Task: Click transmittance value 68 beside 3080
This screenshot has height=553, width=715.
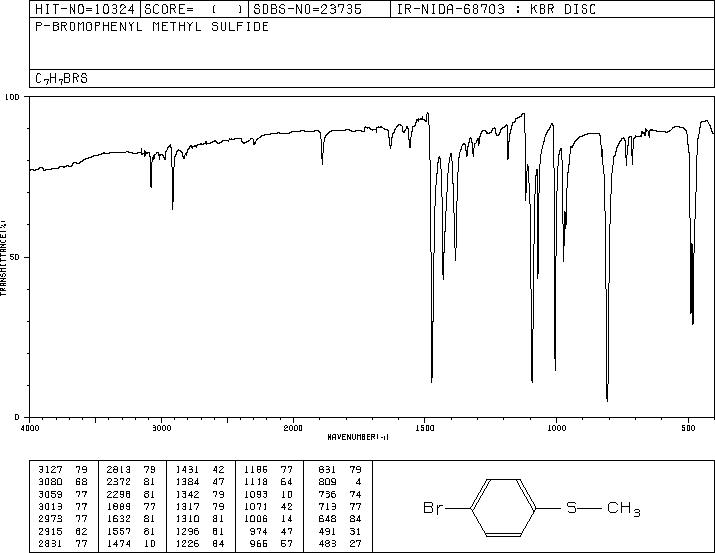Action: (81, 482)
